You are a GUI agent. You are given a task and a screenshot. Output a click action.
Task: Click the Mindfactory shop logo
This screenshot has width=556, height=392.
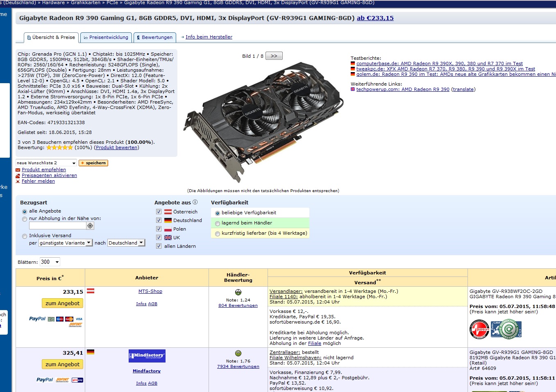[x=147, y=356]
